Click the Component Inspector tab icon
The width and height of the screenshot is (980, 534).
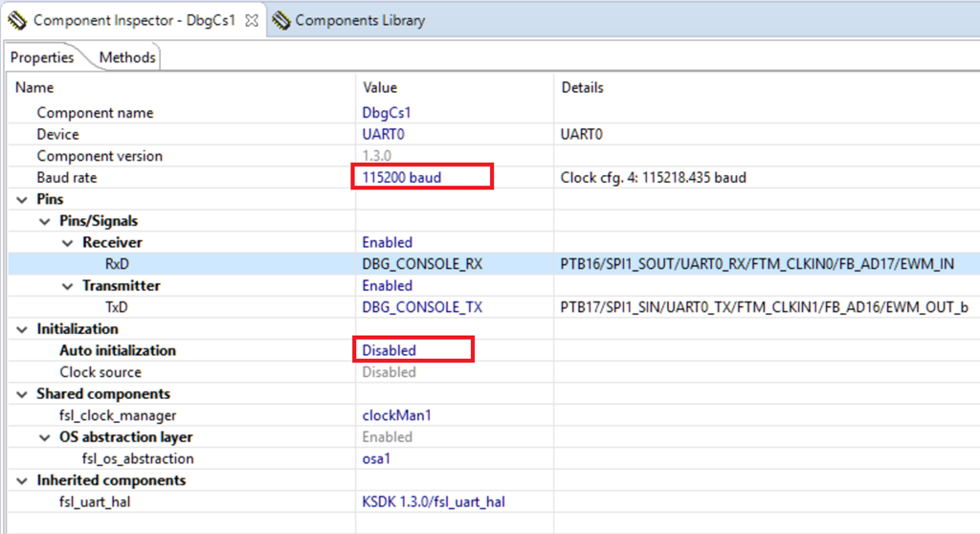pos(16,20)
